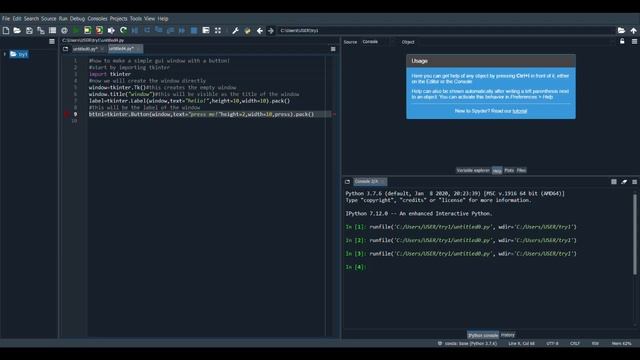The width and height of the screenshot is (640, 360).
Task: Toggle Help pane lock icon
Action: [x=622, y=41]
